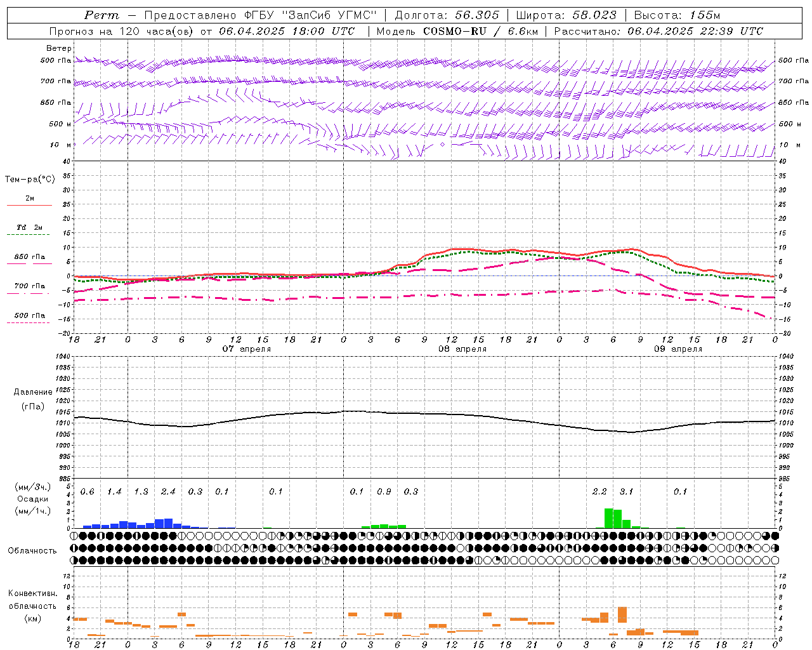The height and width of the screenshot is (650, 812).
Task: Click the model name COSMO-RU / 6.6км
Action: click(480, 31)
